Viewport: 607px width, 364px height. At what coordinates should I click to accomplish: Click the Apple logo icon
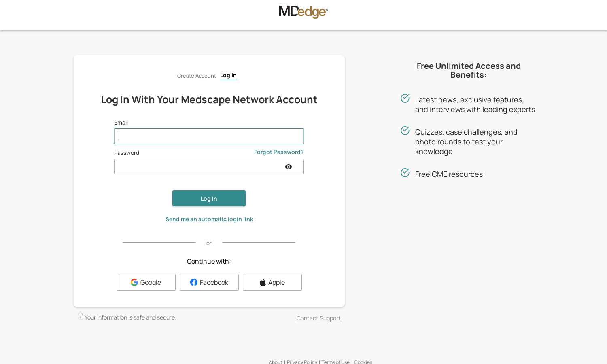(x=263, y=282)
